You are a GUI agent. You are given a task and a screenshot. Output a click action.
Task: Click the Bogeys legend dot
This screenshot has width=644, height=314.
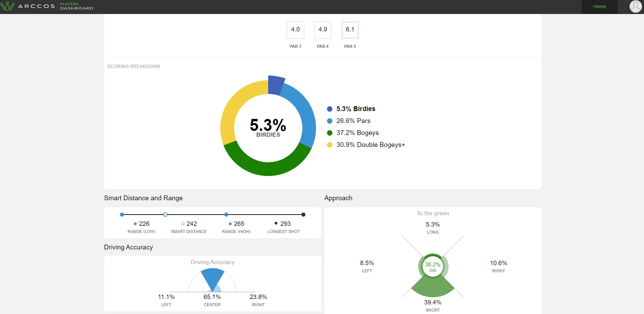[x=330, y=133]
